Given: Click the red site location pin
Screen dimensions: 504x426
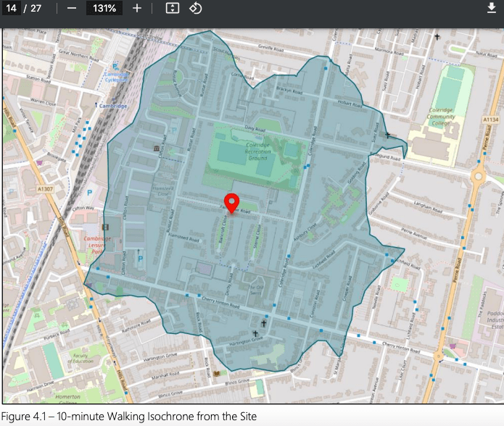Looking at the screenshot, I should tap(231, 203).
